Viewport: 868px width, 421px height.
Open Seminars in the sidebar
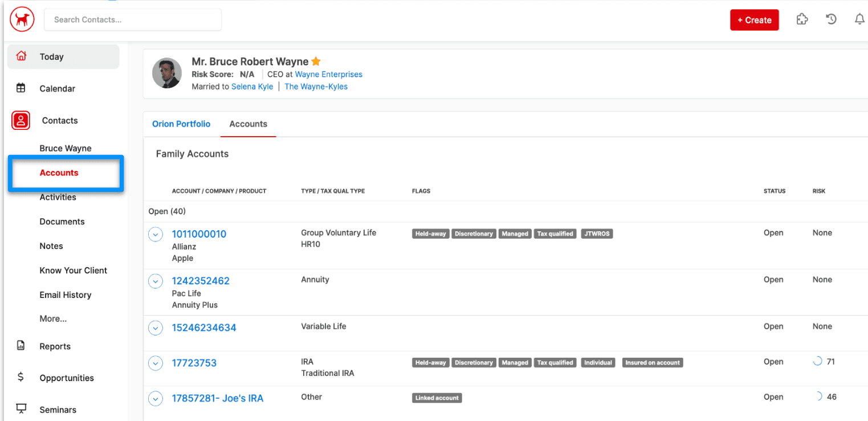click(58, 410)
